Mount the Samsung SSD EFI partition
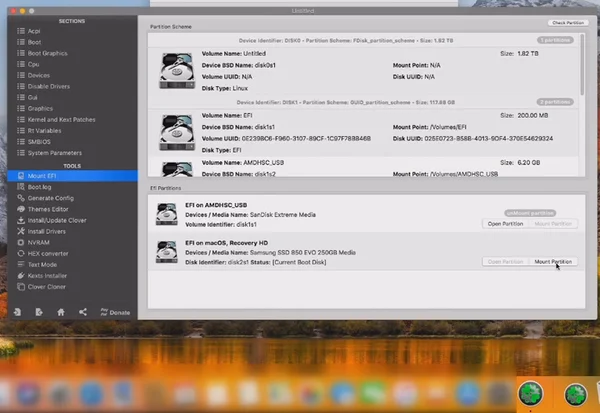Image resolution: width=600 pixels, height=413 pixels. pos(553,261)
